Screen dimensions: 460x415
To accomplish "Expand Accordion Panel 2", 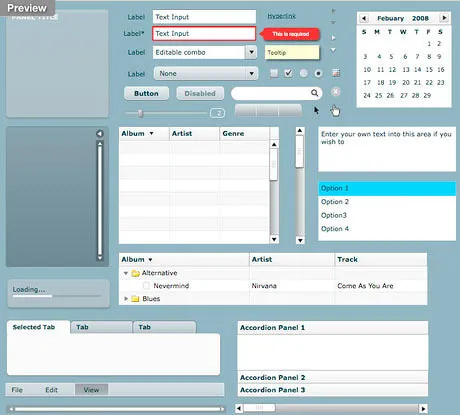I will click(x=333, y=377).
